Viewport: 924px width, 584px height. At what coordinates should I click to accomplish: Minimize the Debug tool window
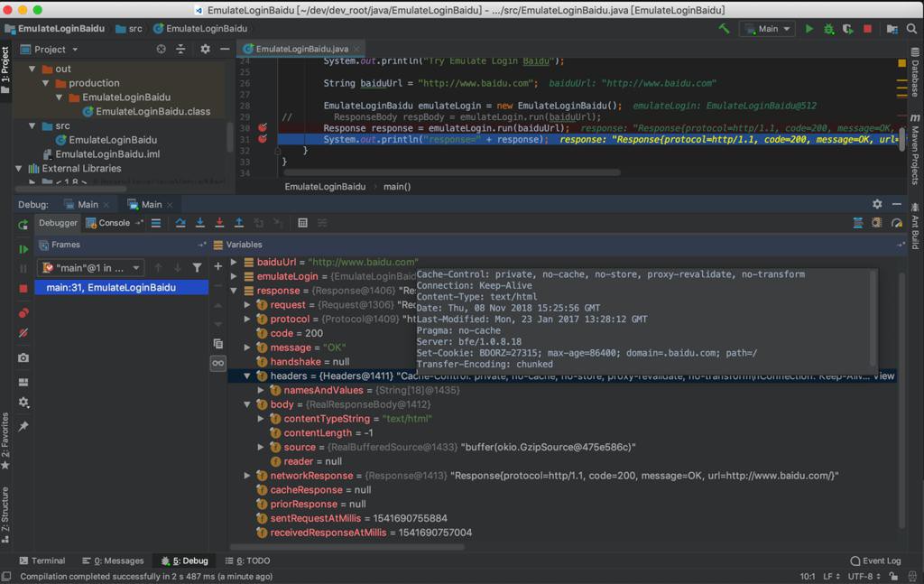896,204
